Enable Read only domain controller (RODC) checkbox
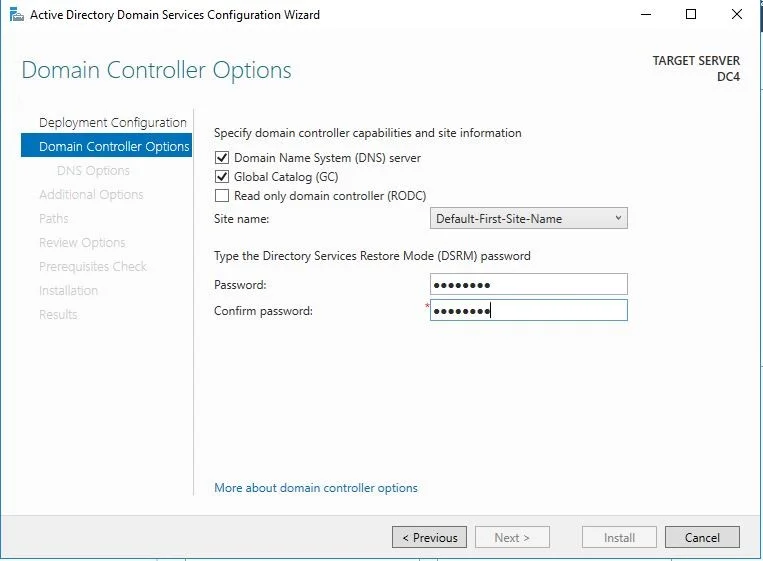Viewport: 763px width, 561px height. (x=222, y=196)
